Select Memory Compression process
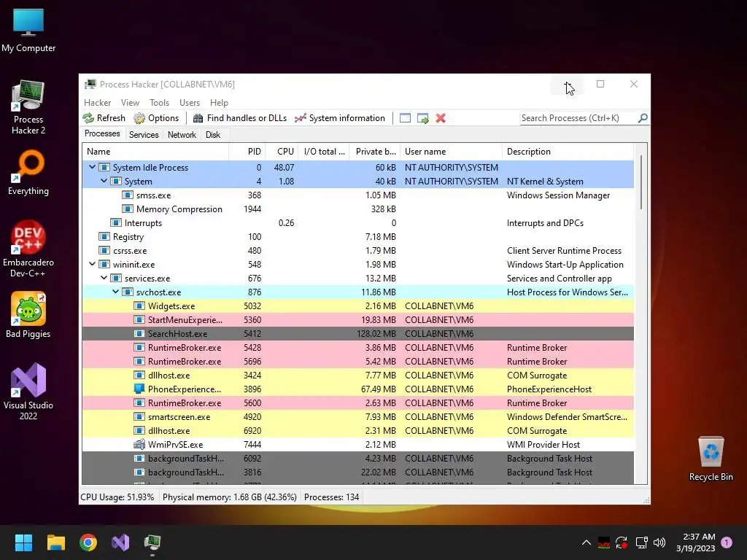The width and height of the screenshot is (747, 560). [357, 209]
